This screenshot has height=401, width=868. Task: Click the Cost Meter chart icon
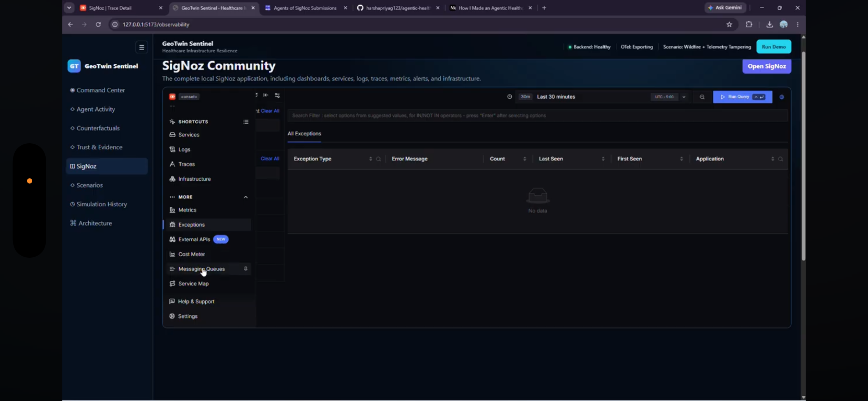click(x=172, y=254)
